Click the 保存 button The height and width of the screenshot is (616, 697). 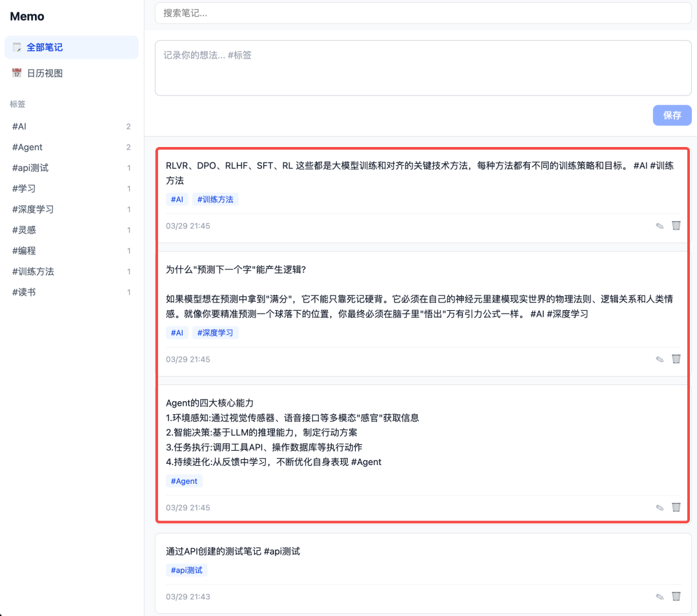coord(672,115)
